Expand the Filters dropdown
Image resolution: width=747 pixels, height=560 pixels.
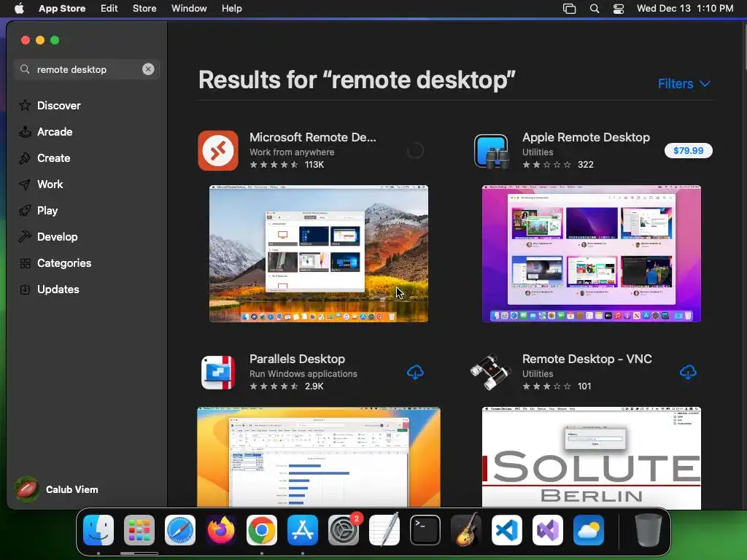[684, 84]
